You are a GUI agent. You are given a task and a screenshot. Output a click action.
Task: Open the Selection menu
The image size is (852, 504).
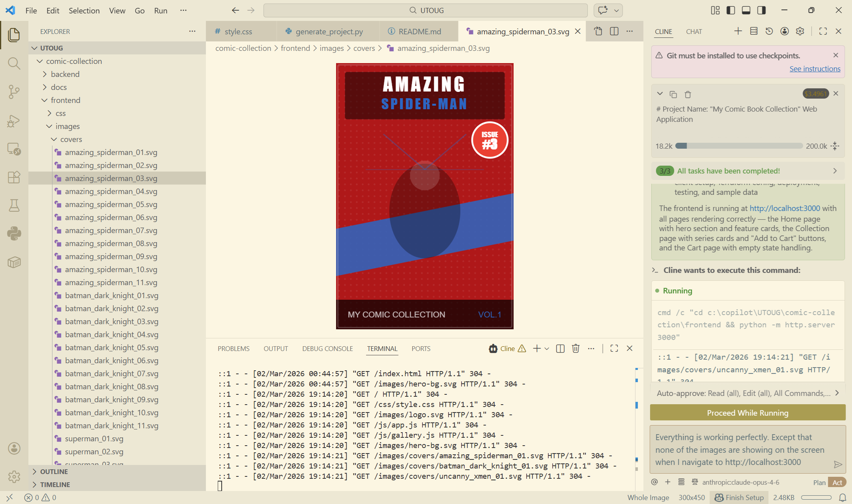point(84,11)
